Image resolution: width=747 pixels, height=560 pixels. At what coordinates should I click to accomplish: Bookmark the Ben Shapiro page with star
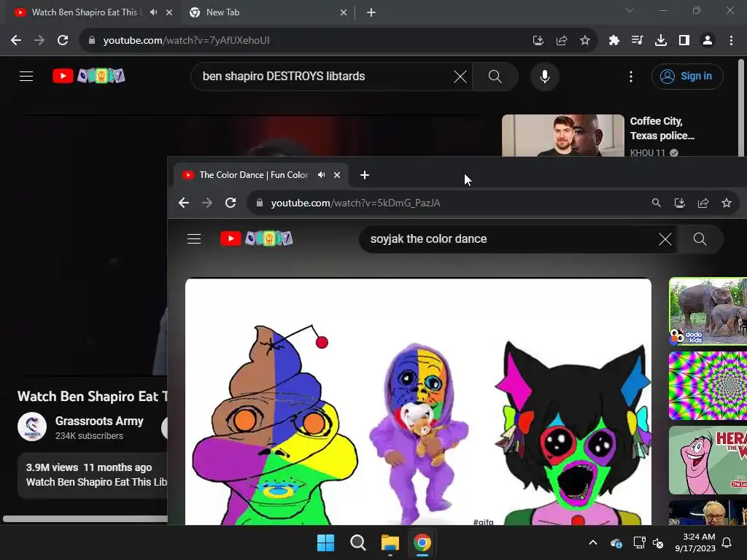point(585,41)
